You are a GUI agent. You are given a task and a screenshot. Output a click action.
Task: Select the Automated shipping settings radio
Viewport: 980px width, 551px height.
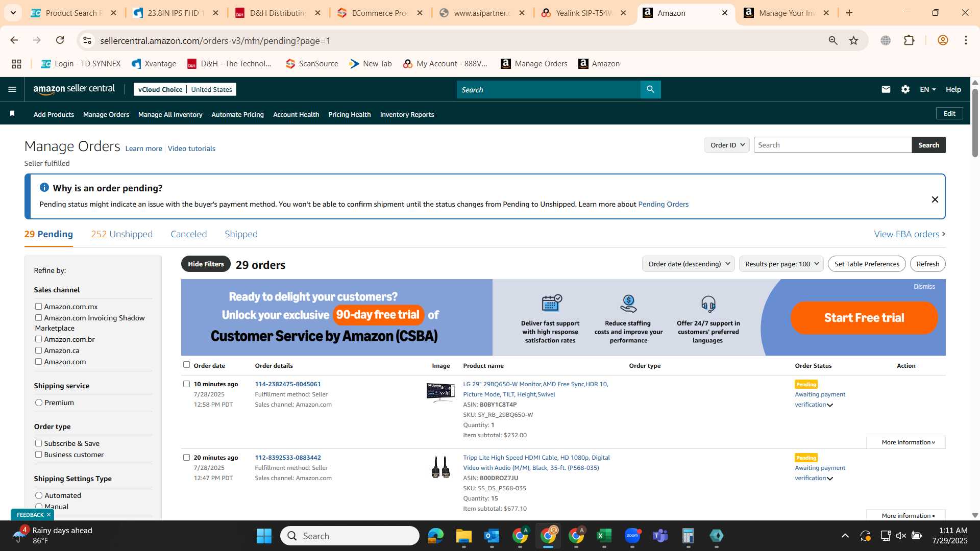pyautogui.click(x=39, y=495)
